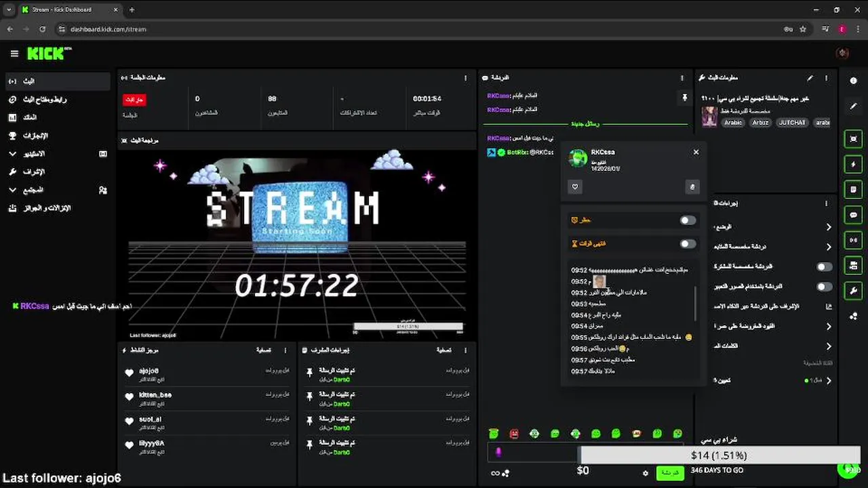
Task: Click the stream category thumbnail image
Action: [x=709, y=116]
